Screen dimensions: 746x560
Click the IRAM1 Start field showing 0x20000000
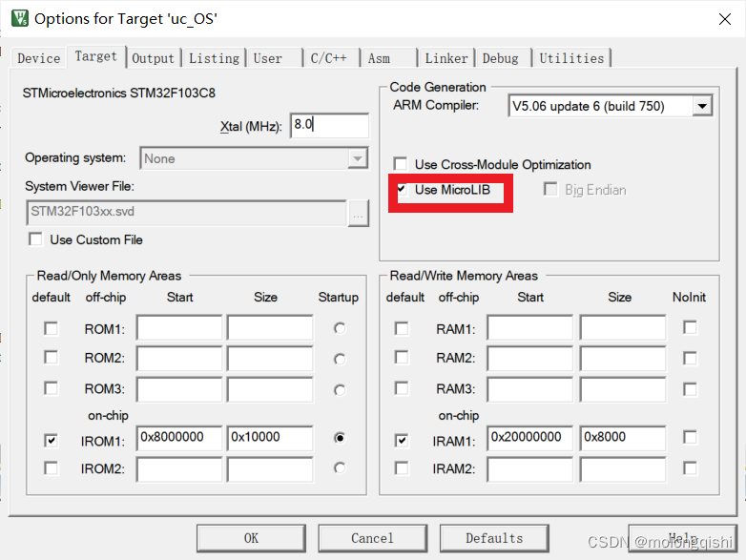tap(530, 438)
